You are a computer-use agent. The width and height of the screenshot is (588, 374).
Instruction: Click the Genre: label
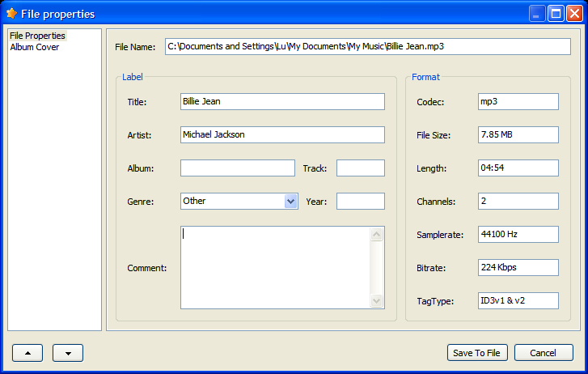141,202
